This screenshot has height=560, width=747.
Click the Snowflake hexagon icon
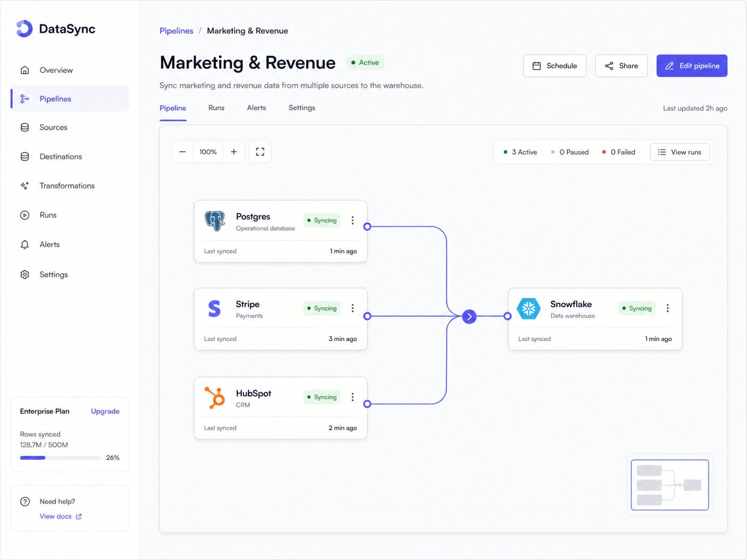529,308
